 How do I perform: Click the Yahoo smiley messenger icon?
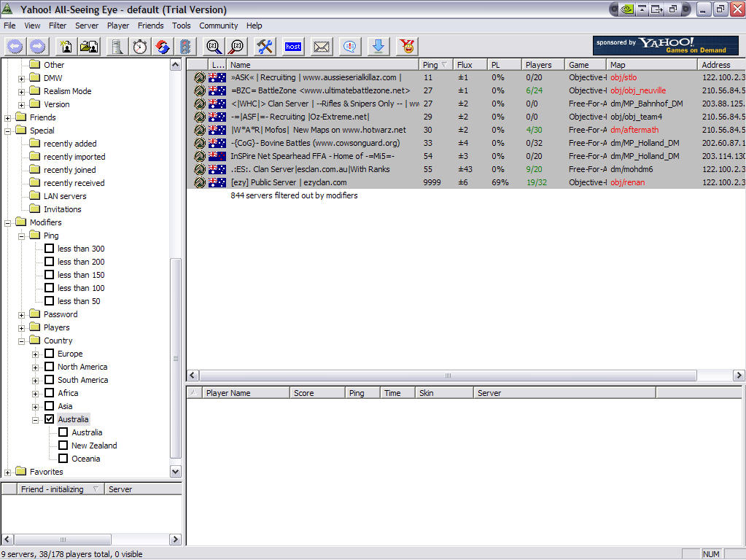(x=407, y=46)
